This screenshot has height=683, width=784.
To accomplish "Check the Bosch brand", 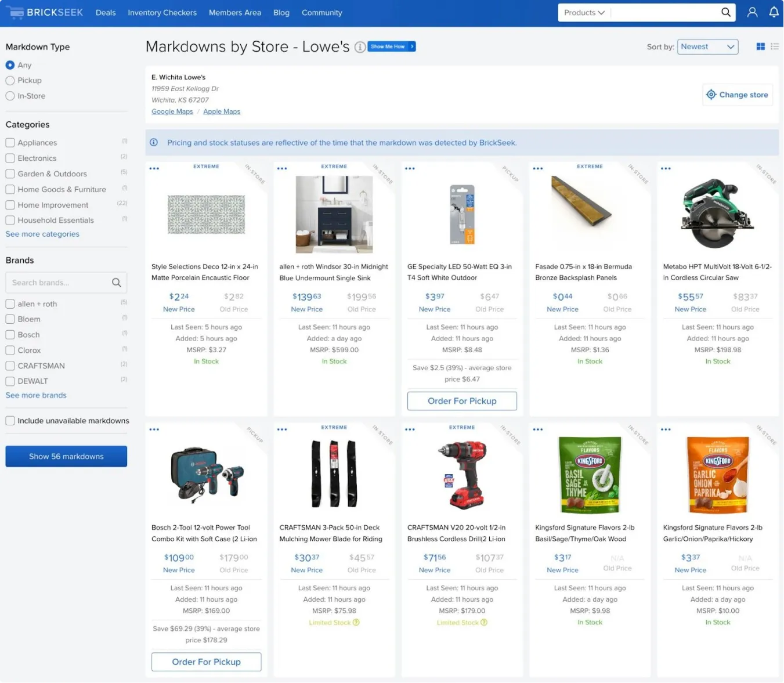I will [10, 335].
